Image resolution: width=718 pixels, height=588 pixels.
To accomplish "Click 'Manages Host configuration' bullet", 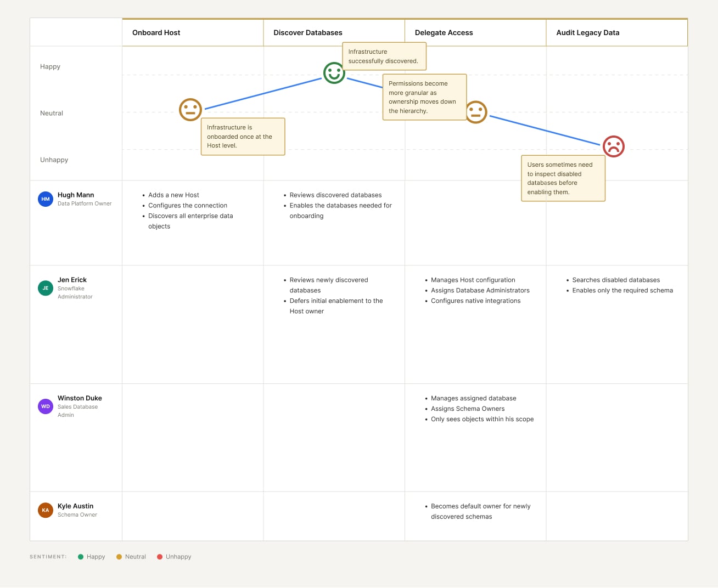I will [x=473, y=280].
